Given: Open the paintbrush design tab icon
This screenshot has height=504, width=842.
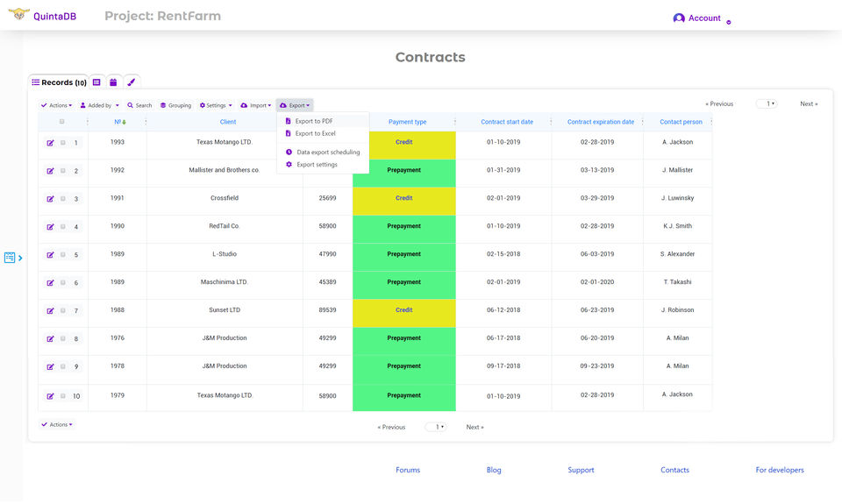Looking at the screenshot, I should 131,82.
